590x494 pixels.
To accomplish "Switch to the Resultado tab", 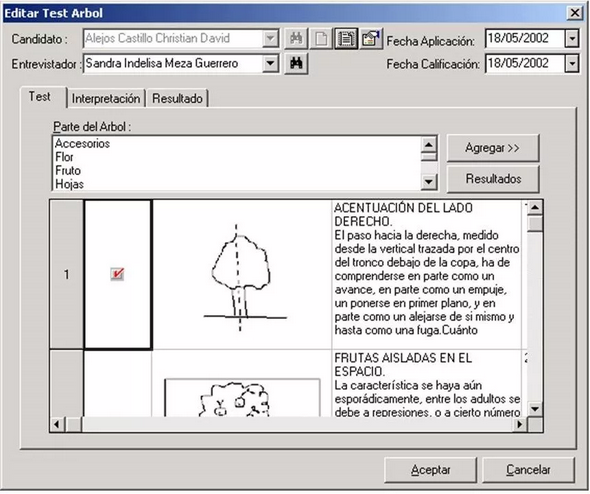I will coord(177,99).
